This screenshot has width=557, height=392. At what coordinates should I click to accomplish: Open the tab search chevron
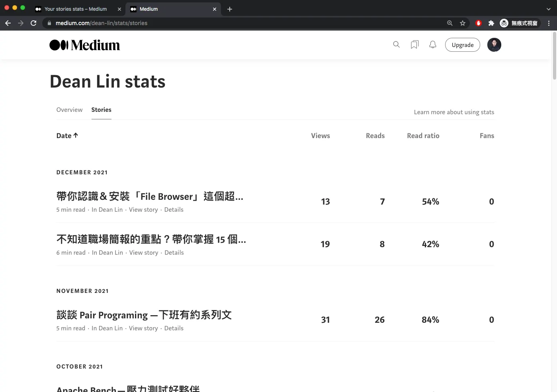point(549,9)
